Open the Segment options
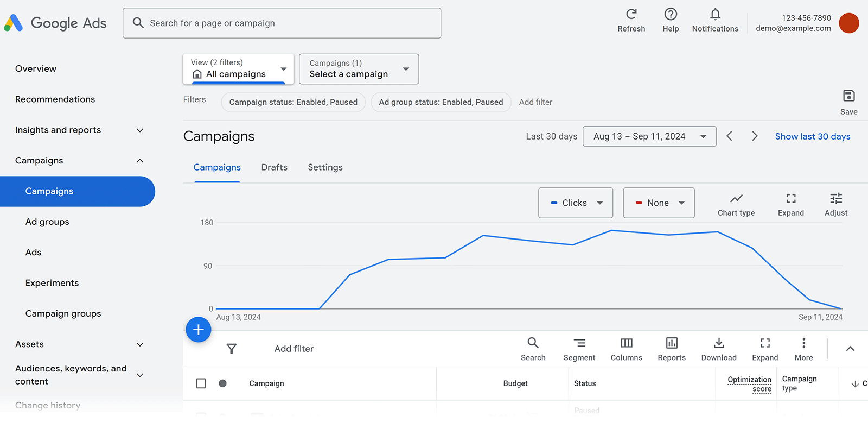Screen dimensions: 868x422 pyautogui.click(x=579, y=349)
